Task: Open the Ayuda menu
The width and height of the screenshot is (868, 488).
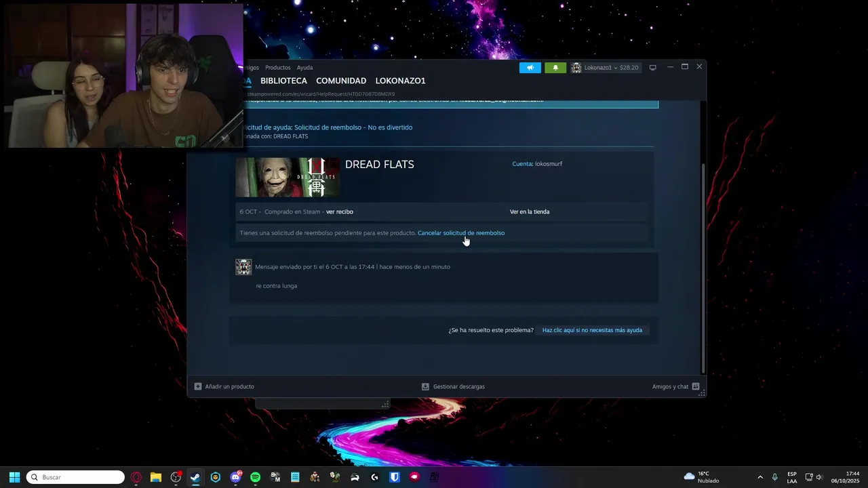Action: [304, 68]
